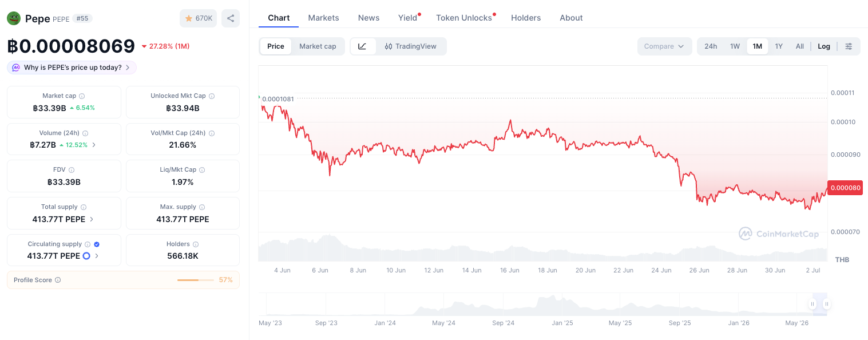The width and height of the screenshot is (868, 340).
Task: Add Pepe to watchlist via star button
Action: click(198, 18)
